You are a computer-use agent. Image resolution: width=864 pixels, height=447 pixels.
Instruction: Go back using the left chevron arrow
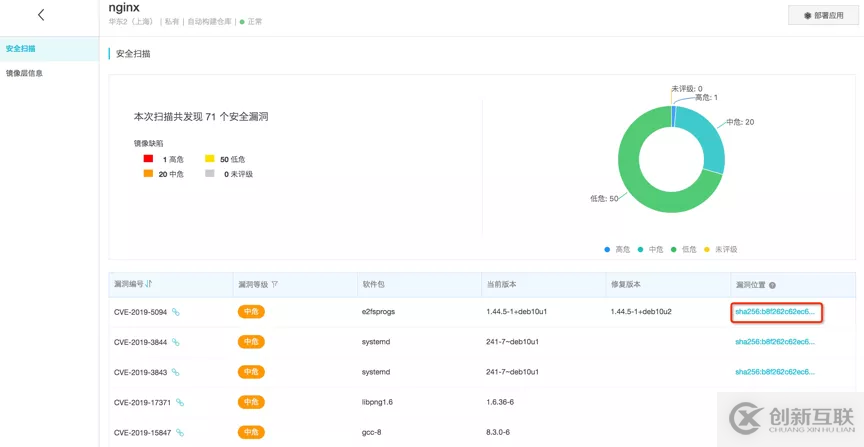(x=41, y=15)
